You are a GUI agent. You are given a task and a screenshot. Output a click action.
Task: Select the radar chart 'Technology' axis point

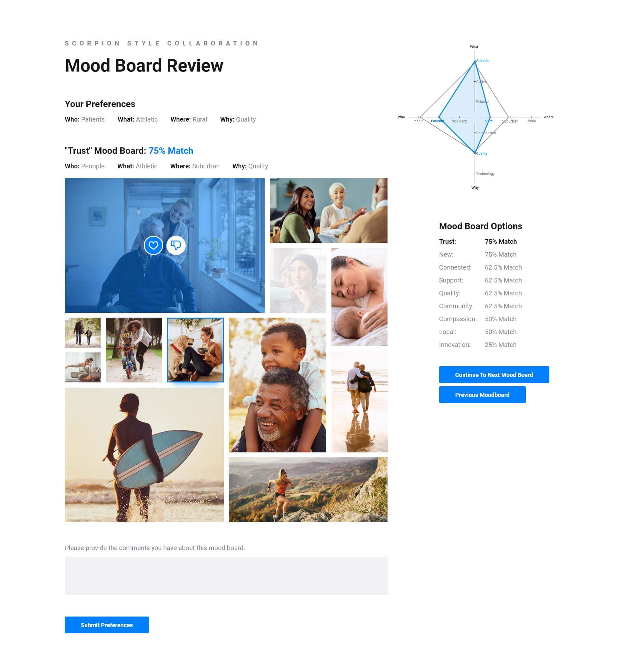pos(475,174)
